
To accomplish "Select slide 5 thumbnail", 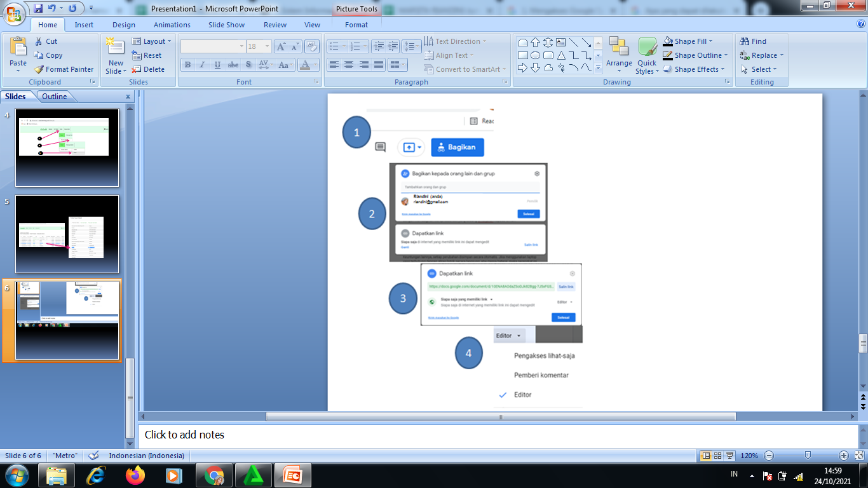I will [67, 234].
